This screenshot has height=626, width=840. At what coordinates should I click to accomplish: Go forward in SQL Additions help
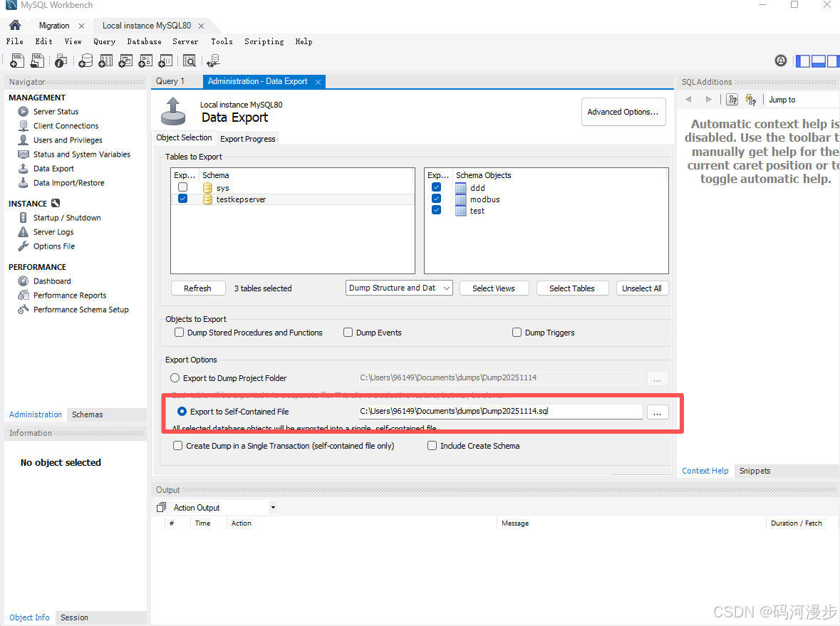coord(709,99)
